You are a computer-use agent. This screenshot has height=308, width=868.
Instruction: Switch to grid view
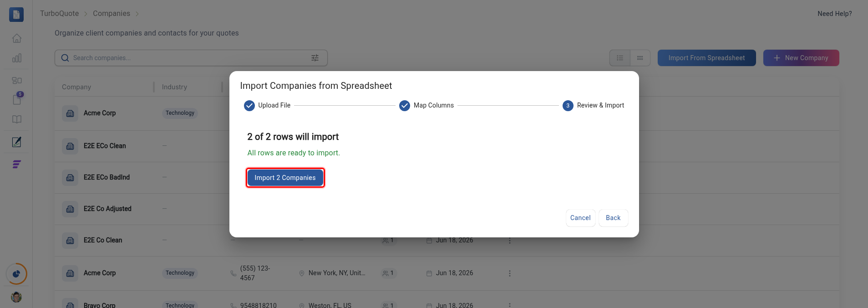(640, 58)
